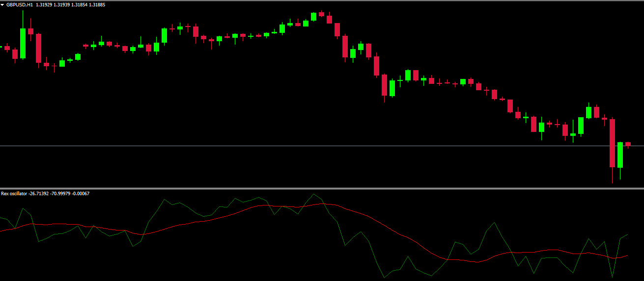
Task: Click the highest peak of green oscillator line mid-chart
Action: pos(313,194)
